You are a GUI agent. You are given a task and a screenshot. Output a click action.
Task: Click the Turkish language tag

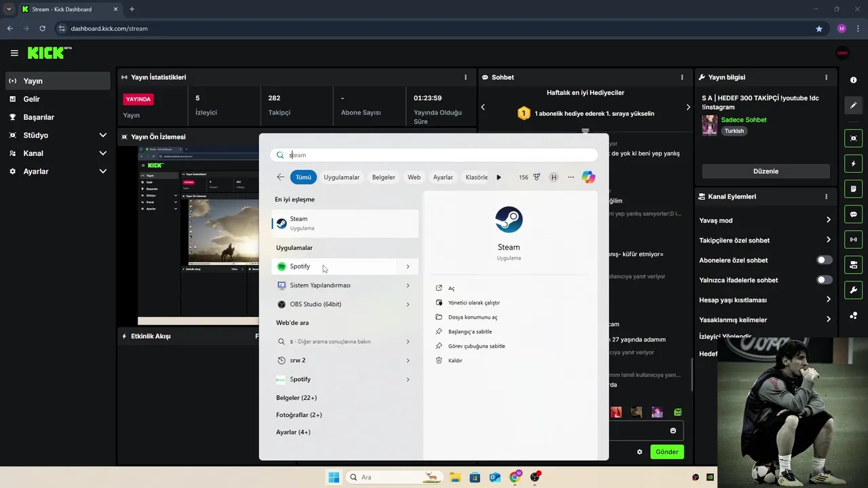[x=734, y=131]
